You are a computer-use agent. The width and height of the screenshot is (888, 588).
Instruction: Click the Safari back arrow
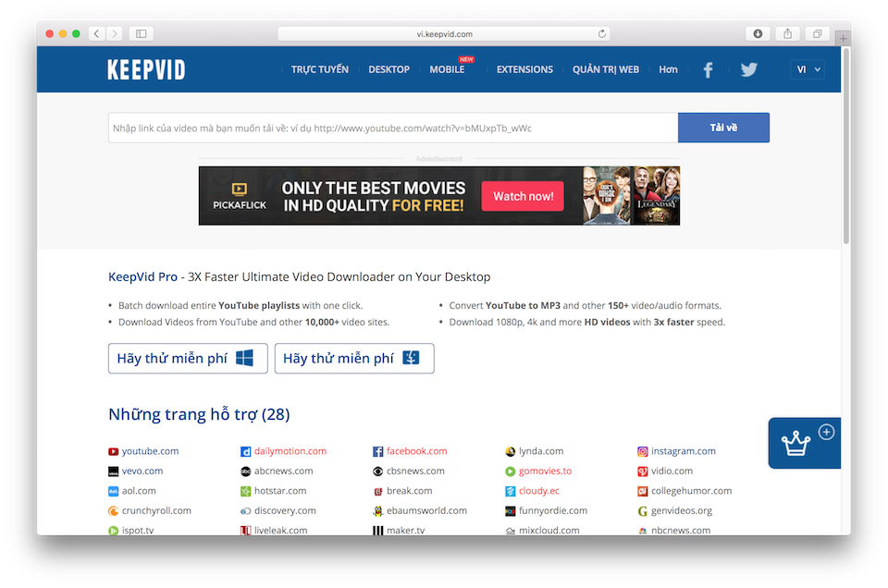click(97, 34)
